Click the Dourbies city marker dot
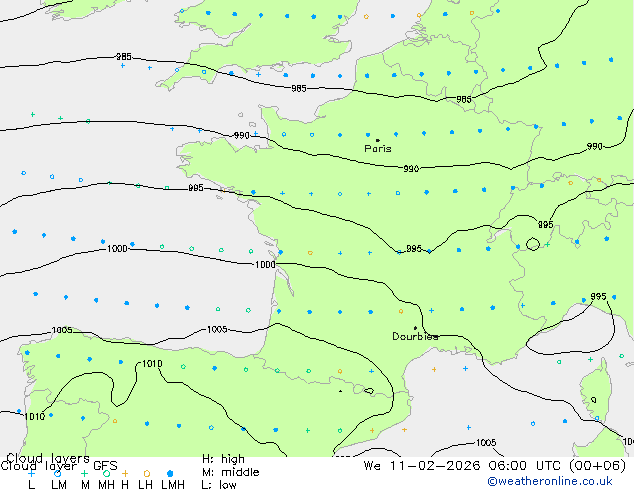 (x=415, y=328)
